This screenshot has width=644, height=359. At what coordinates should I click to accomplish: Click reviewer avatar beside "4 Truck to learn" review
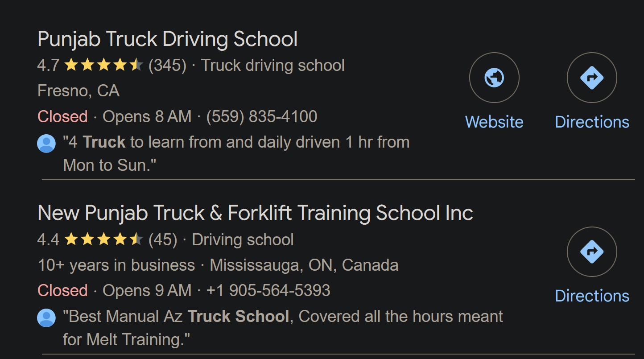point(46,143)
